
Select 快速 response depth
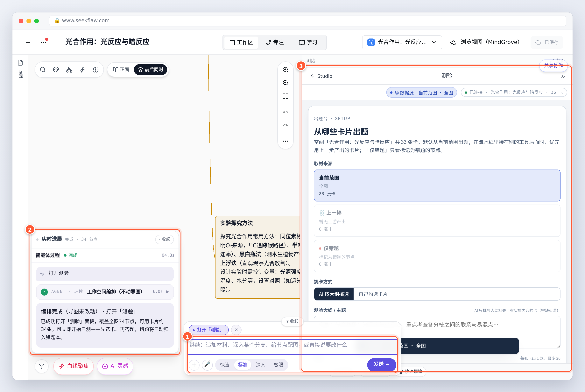[225, 365]
